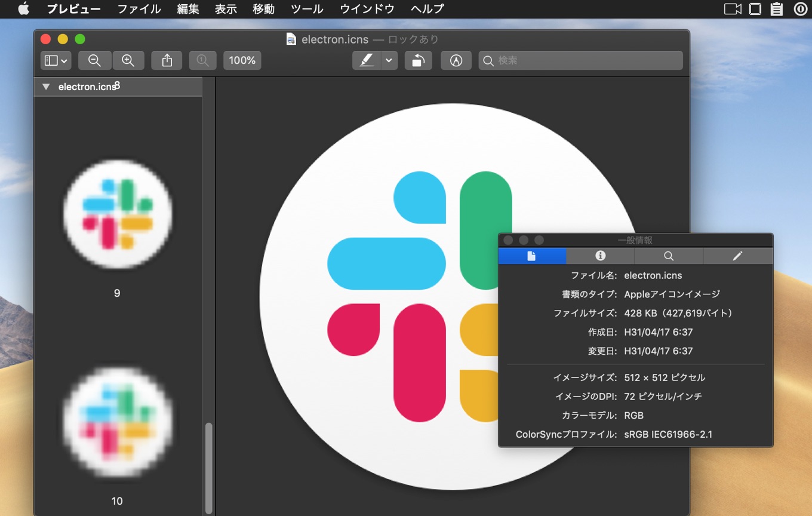Close the 一般情報 inspector panel
The width and height of the screenshot is (812, 516).
[x=508, y=240]
